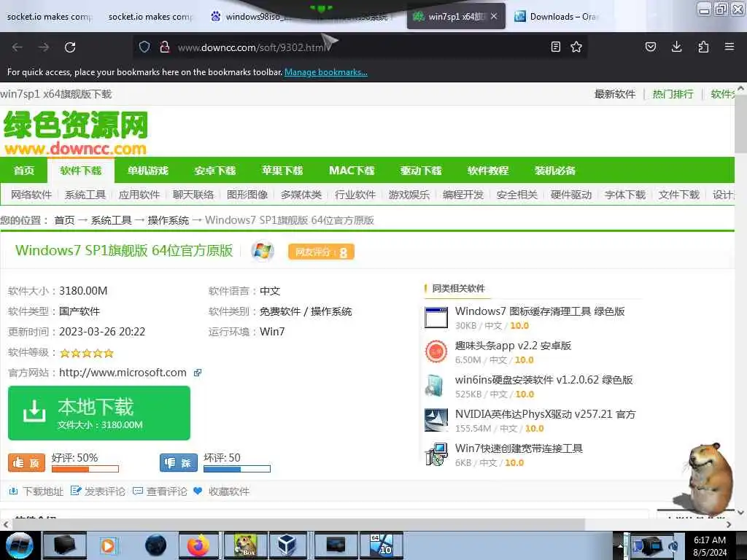Bookmark this page with the star icon
This screenshot has height=560, width=747.
click(576, 47)
